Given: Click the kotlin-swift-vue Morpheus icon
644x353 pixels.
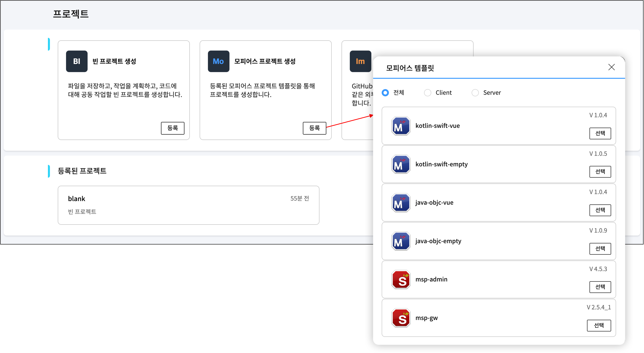Looking at the screenshot, I should [x=401, y=126].
